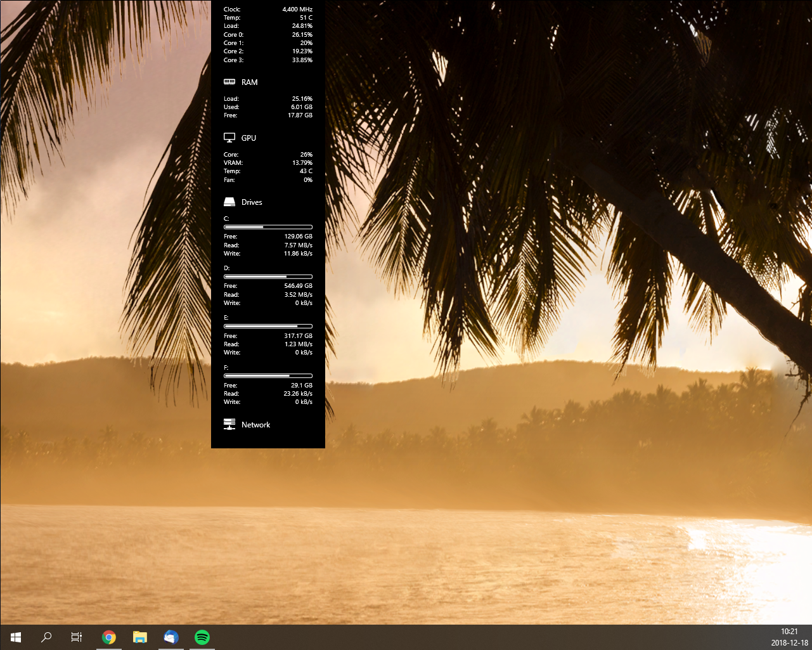The height and width of the screenshot is (650, 812).
Task: Open Thunderbird from the taskbar
Action: (x=171, y=637)
